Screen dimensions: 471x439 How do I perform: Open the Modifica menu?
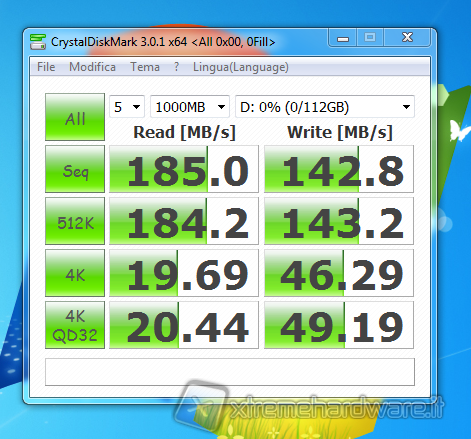92,67
